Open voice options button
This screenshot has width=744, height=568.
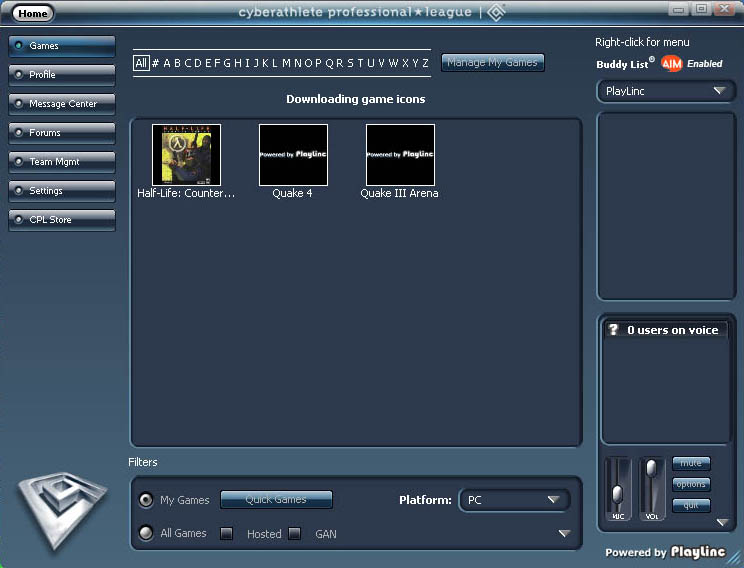click(x=691, y=484)
